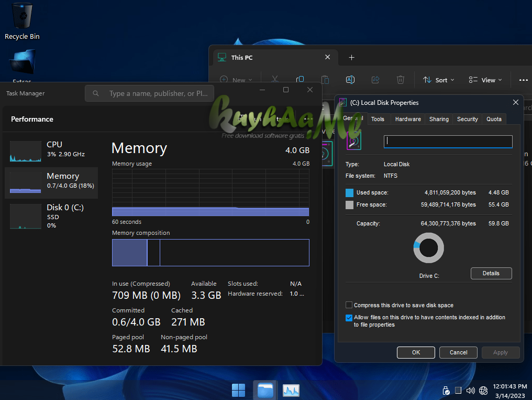Maximize the Task Manager window

click(286, 90)
